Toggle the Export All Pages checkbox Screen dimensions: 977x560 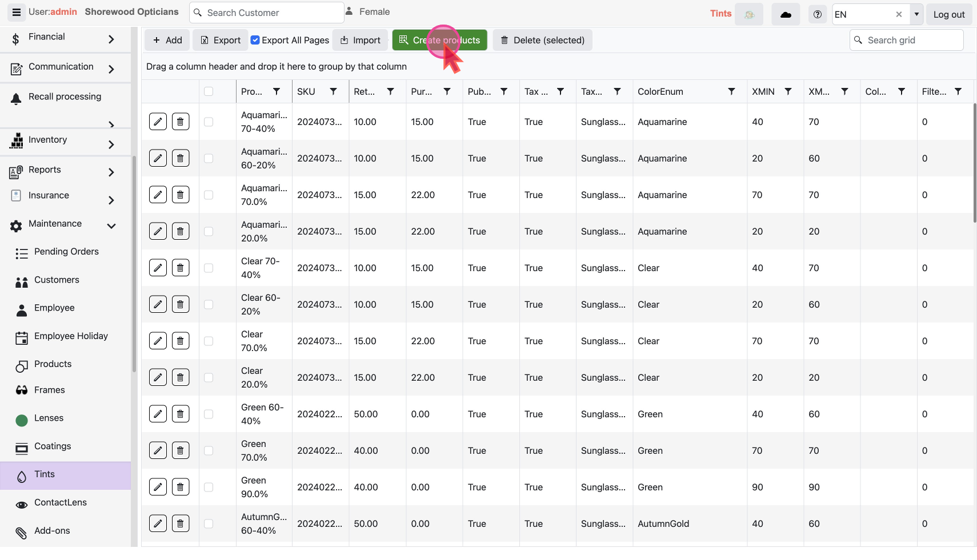click(x=255, y=40)
